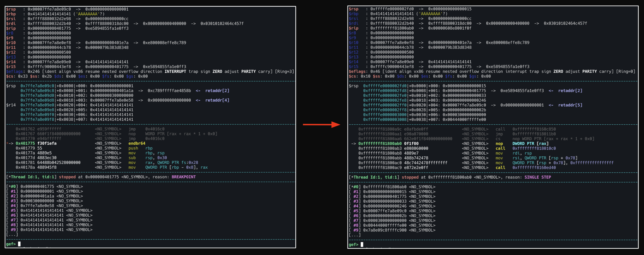
Task: Select jmp target 0xffffffff818011b0
Action: 534,134
